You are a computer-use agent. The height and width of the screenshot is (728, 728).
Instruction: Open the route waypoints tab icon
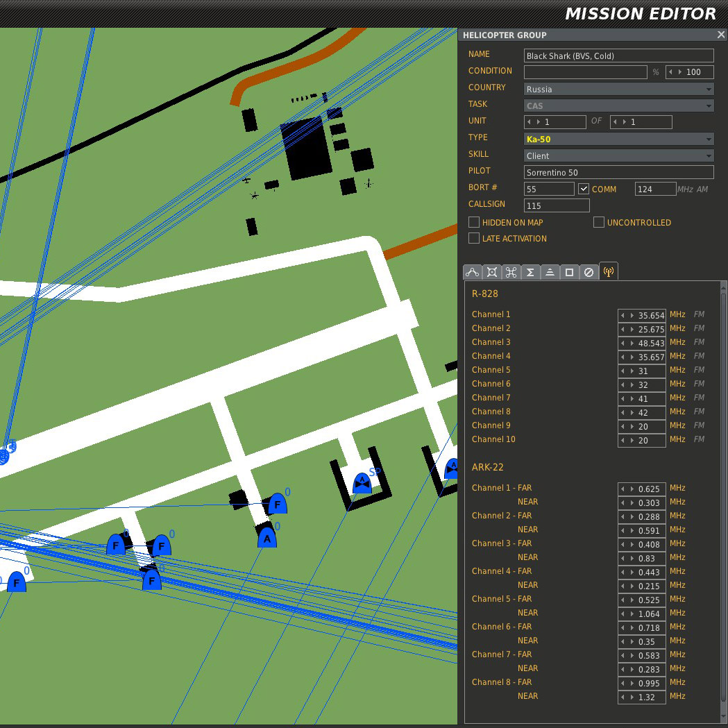coord(473,272)
